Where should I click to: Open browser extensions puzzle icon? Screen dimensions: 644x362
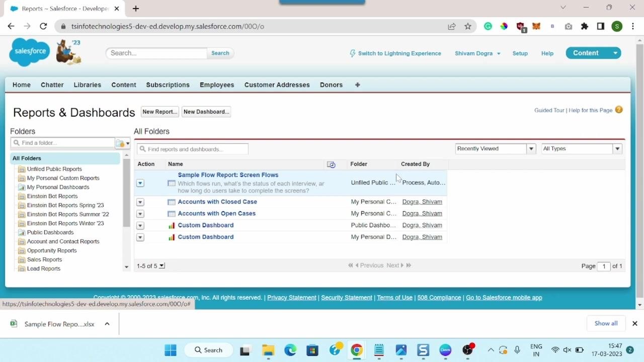tap(585, 26)
